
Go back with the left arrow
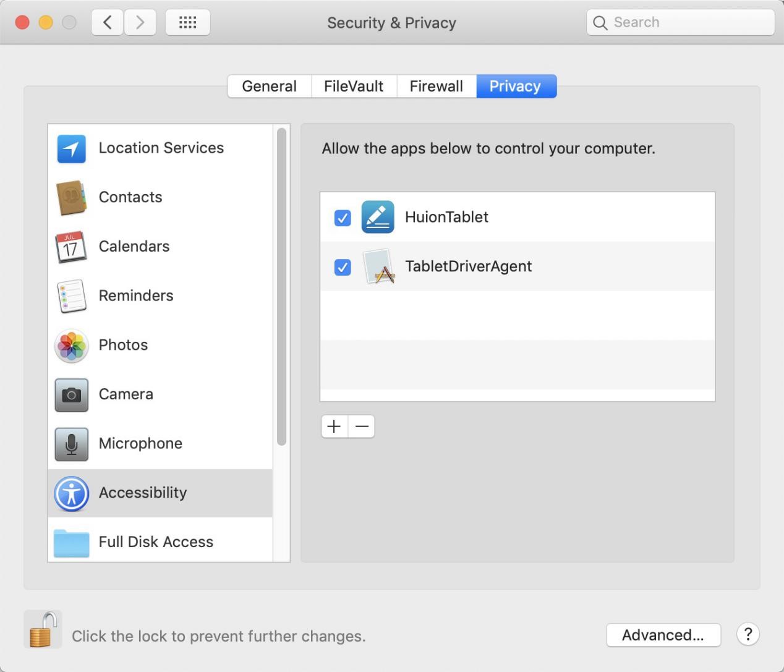108,23
